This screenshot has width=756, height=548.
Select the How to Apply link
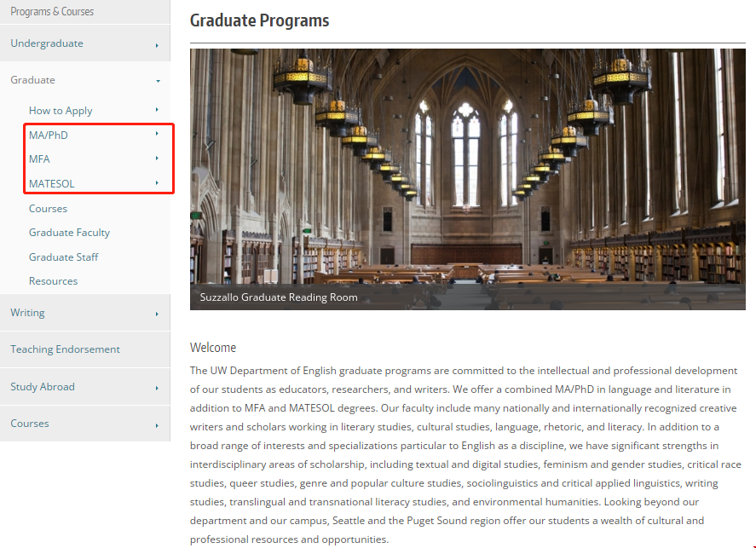(x=61, y=111)
